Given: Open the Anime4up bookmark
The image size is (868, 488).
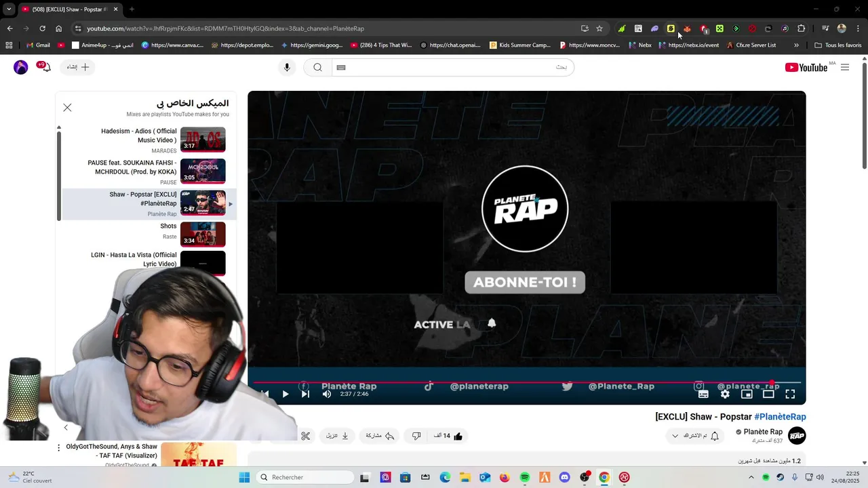Looking at the screenshot, I should pos(102,45).
